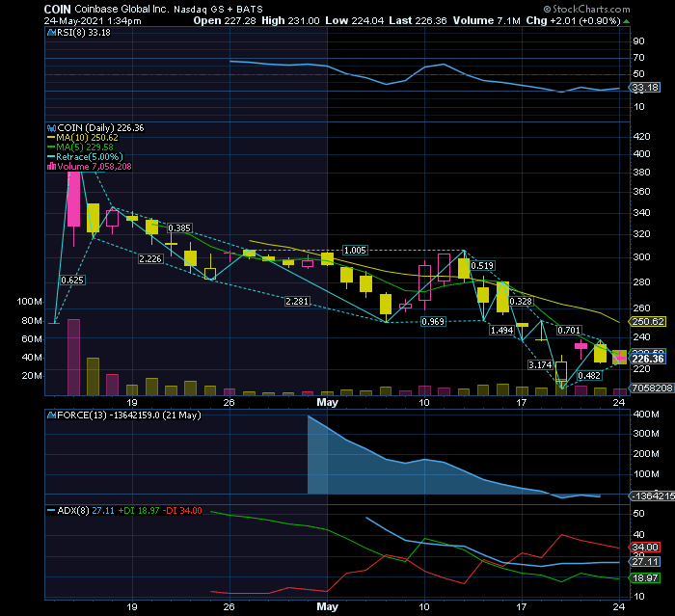Click the High 231.00 value

(290, 20)
